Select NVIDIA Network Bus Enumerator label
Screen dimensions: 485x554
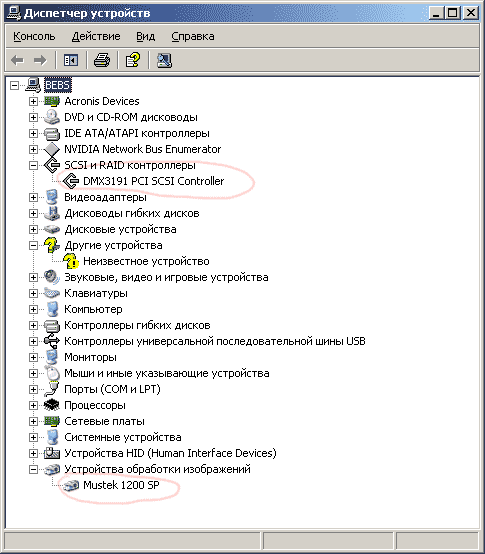pos(142,149)
